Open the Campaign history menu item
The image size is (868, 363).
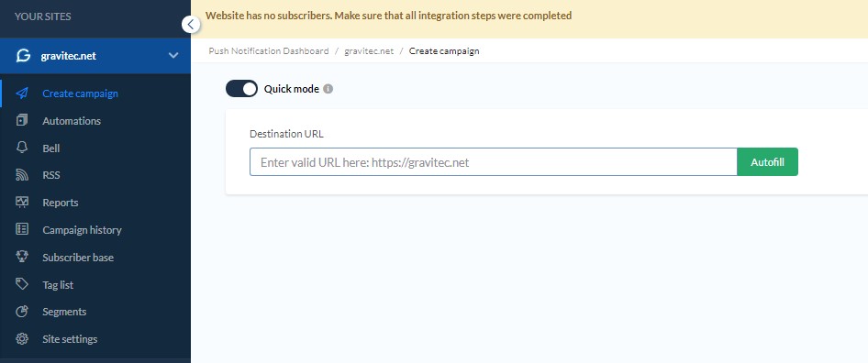point(82,230)
